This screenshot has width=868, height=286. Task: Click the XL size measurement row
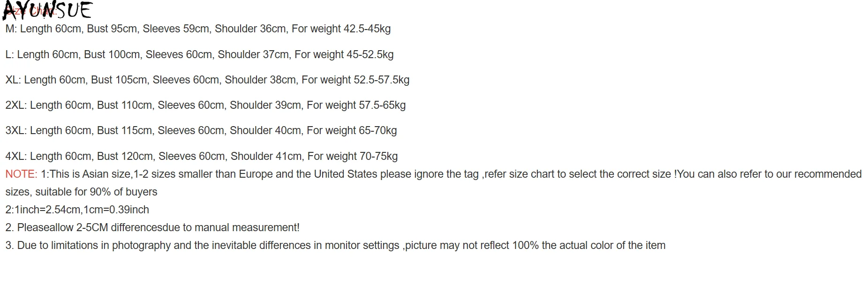[x=207, y=80]
